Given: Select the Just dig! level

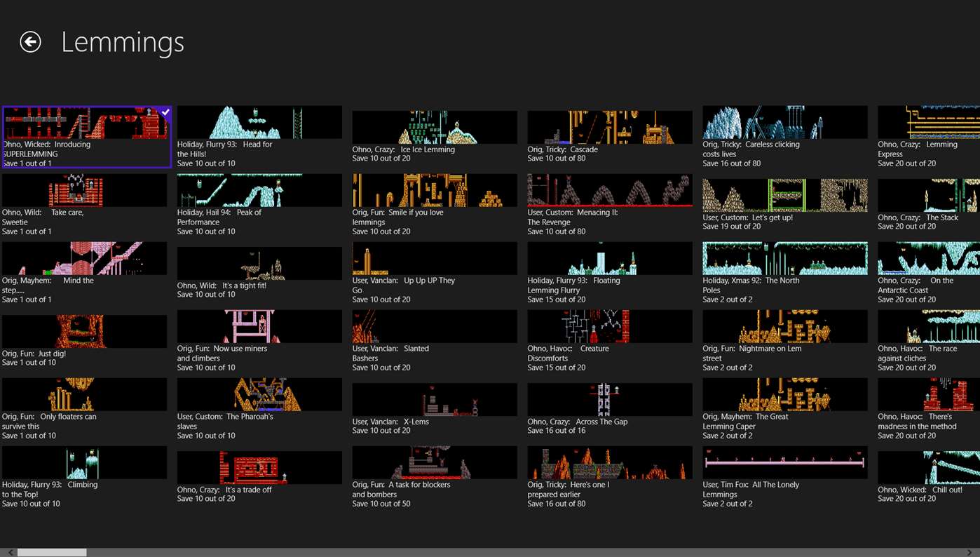Looking at the screenshot, I should point(84,341).
